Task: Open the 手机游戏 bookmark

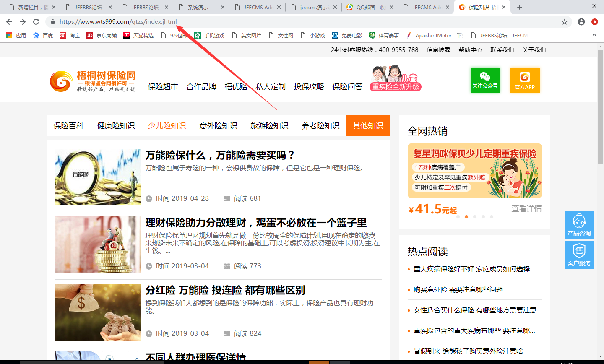Action: point(209,35)
